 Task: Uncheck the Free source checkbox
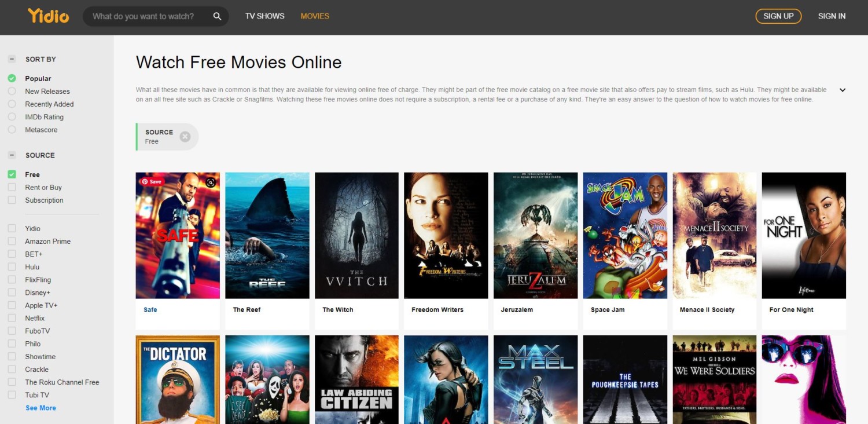(x=12, y=174)
